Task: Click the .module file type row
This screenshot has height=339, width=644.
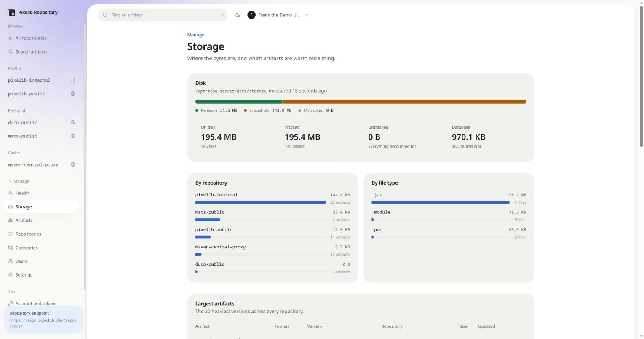Action: pos(449,215)
